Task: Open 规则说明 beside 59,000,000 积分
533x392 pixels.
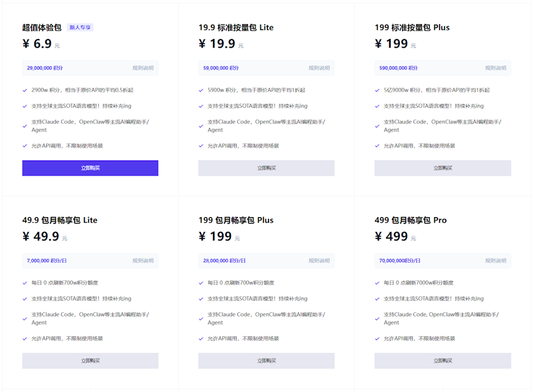Action: tap(319, 68)
